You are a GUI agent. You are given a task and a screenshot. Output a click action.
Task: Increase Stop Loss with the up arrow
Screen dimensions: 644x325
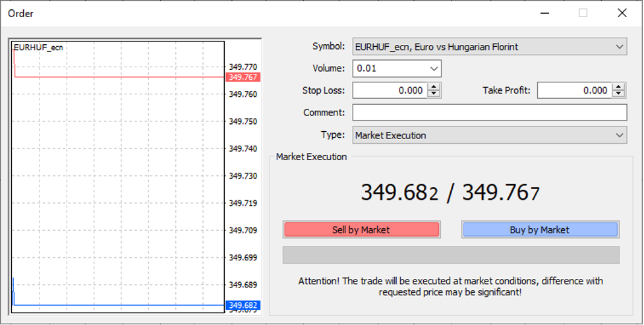point(434,87)
